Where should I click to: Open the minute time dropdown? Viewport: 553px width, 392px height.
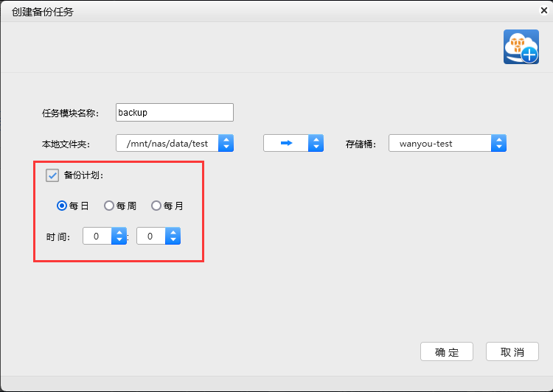[x=159, y=236]
